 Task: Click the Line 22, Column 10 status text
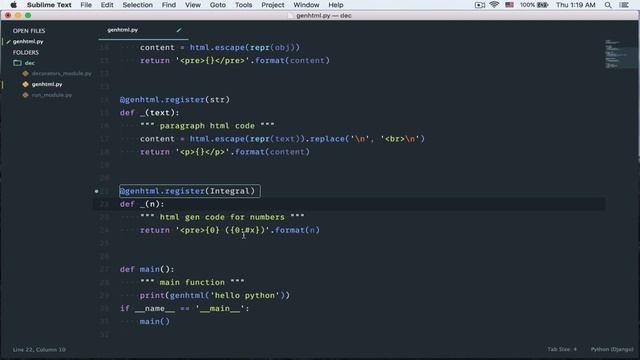[39, 349]
